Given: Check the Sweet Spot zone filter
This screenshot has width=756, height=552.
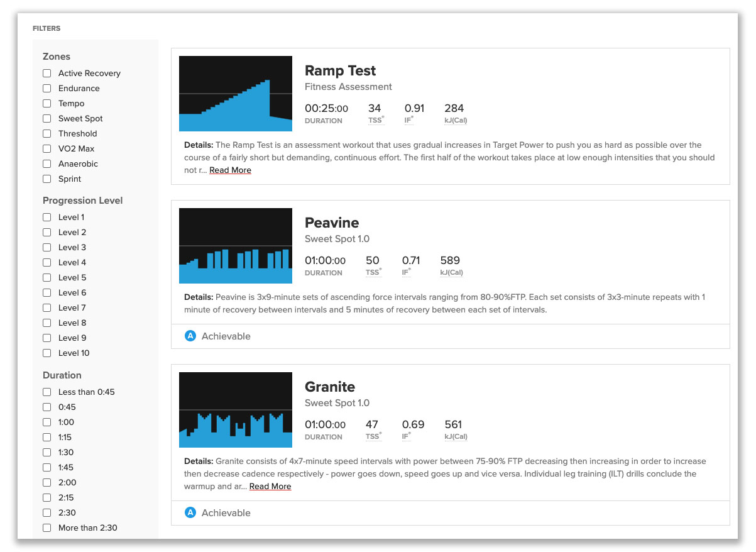Looking at the screenshot, I should point(47,118).
